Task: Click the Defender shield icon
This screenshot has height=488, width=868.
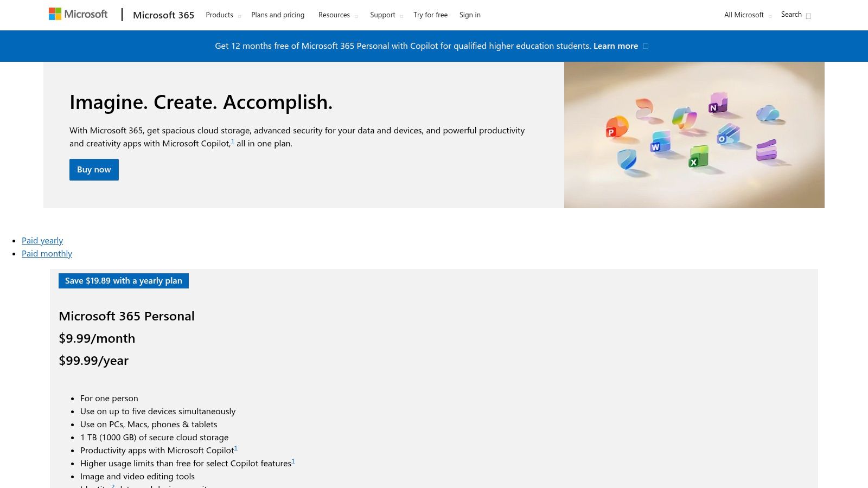Action: click(627, 160)
